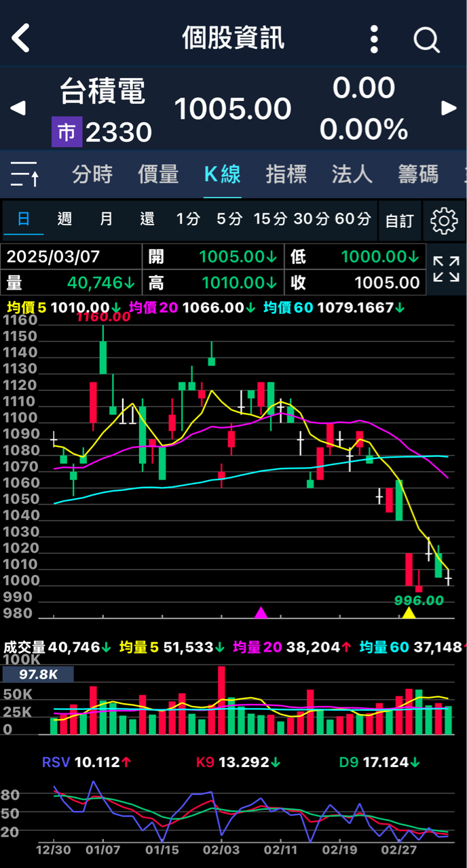Select the 月 monthly period
Screen dimensions: 467x868
pyautogui.click(x=107, y=219)
